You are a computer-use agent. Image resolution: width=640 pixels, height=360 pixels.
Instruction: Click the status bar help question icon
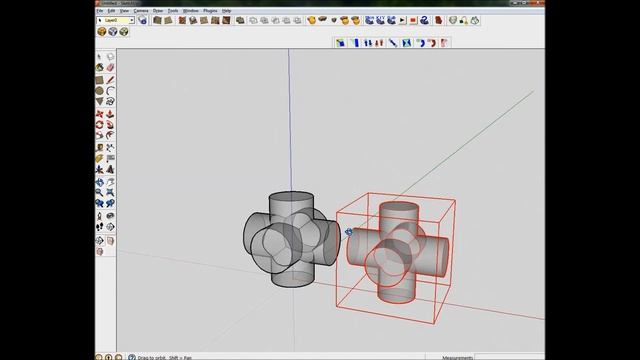coord(131,357)
